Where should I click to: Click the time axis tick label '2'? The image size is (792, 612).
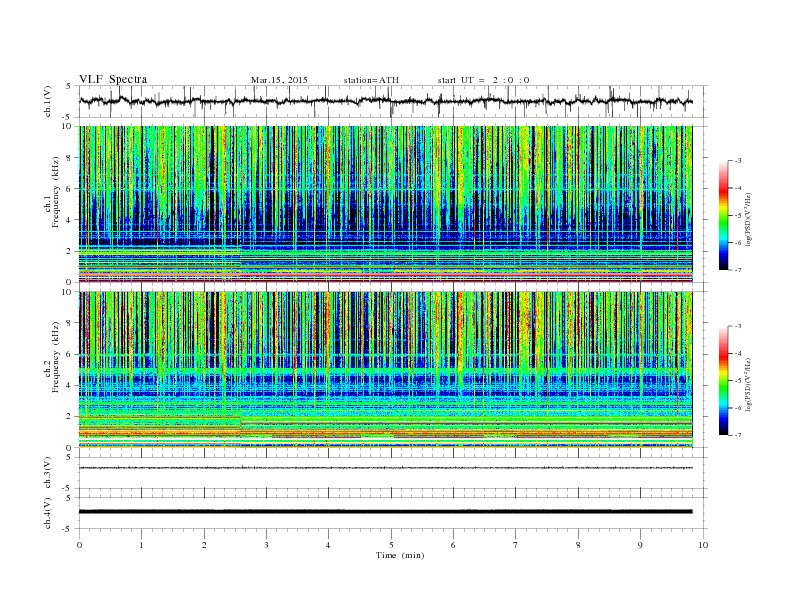[x=204, y=545]
